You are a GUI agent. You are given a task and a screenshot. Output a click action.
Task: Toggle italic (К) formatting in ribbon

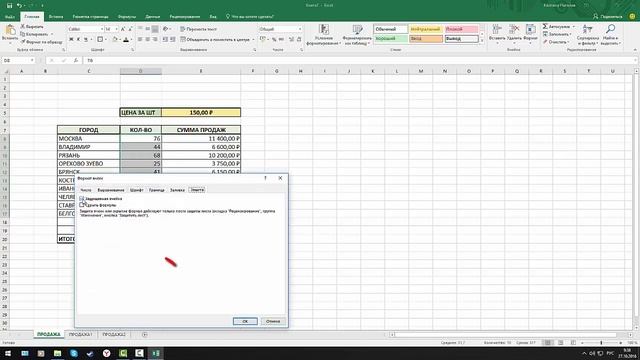(x=78, y=40)
